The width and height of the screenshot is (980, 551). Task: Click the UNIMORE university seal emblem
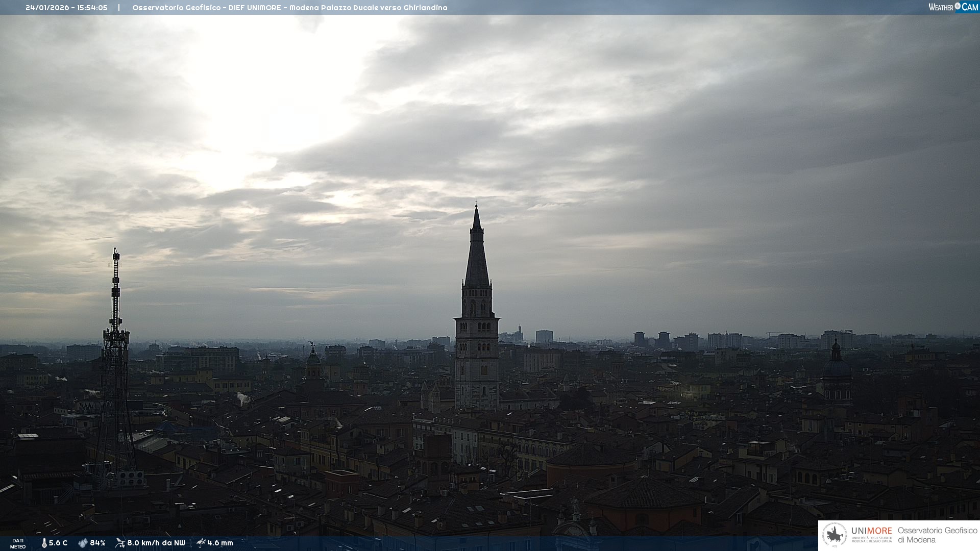[835, 535]
